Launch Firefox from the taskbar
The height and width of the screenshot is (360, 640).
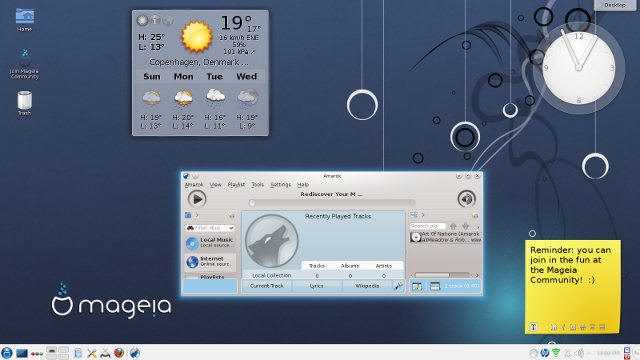pyautogui.click(x=119, y=353)
